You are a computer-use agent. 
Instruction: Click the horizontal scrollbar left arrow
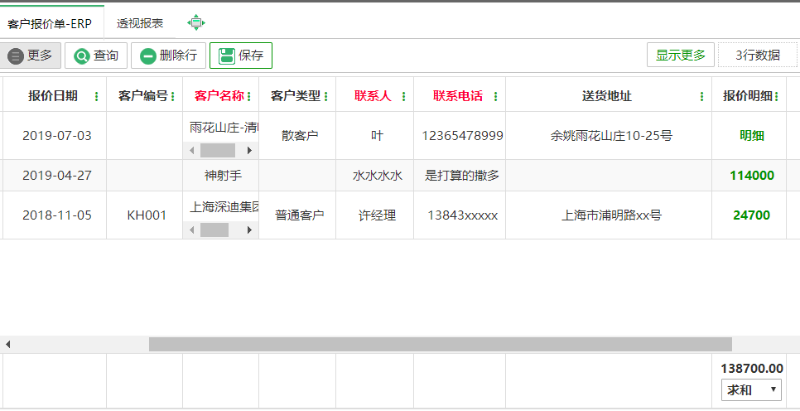tap(8, 344)
